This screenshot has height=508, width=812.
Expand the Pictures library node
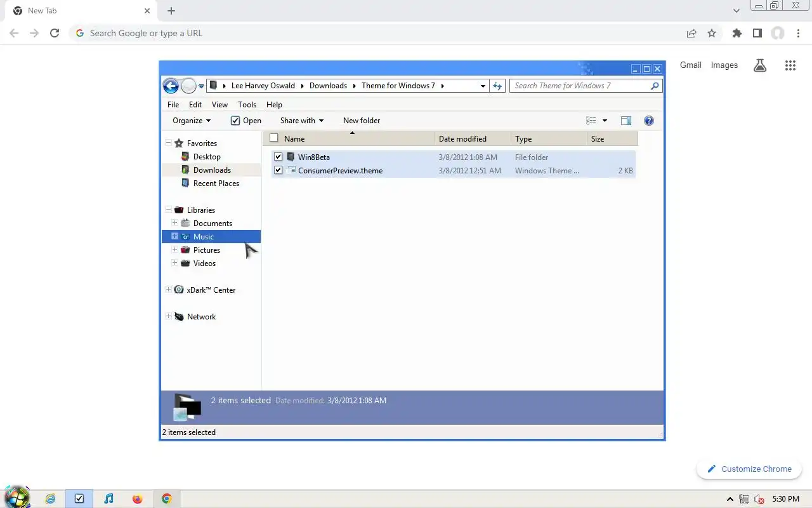pyautogui.click(x=174, y=250)
